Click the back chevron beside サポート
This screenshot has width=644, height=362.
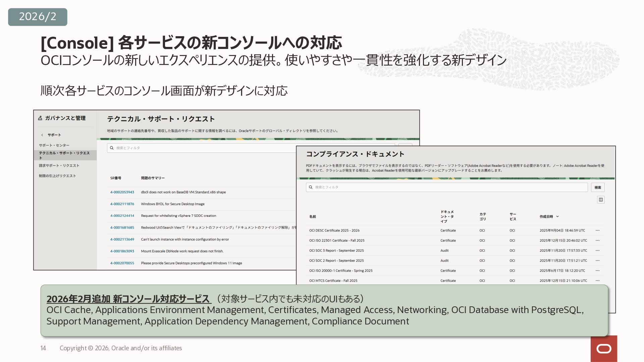click(42, 135)
